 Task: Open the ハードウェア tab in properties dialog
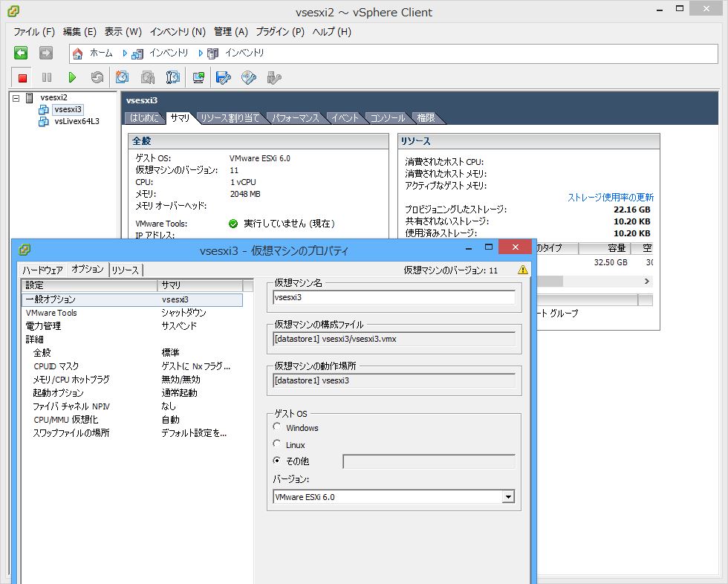click(43, 270)
